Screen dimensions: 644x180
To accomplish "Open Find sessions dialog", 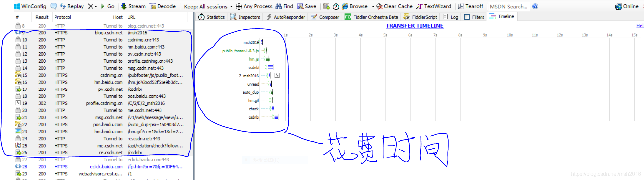I will point(284,6).
